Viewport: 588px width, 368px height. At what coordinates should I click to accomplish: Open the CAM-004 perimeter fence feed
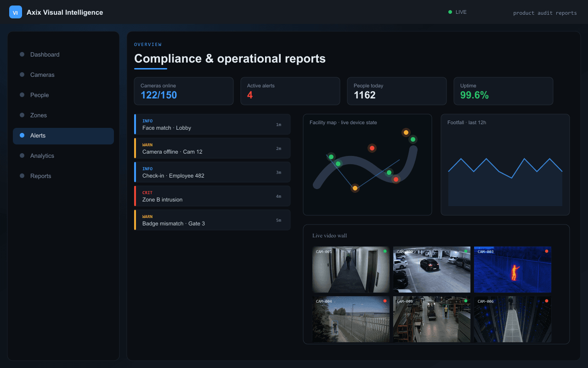351,319
